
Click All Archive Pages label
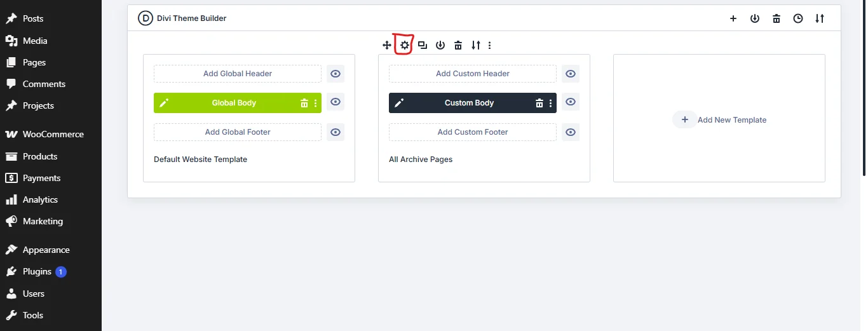(x=421, y=159)
